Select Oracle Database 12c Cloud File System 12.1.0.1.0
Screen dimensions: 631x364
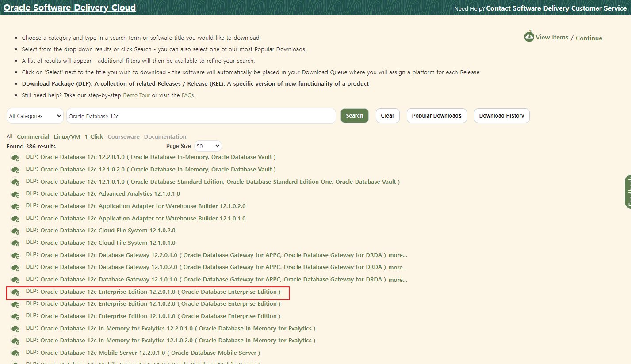pos(108,243)
